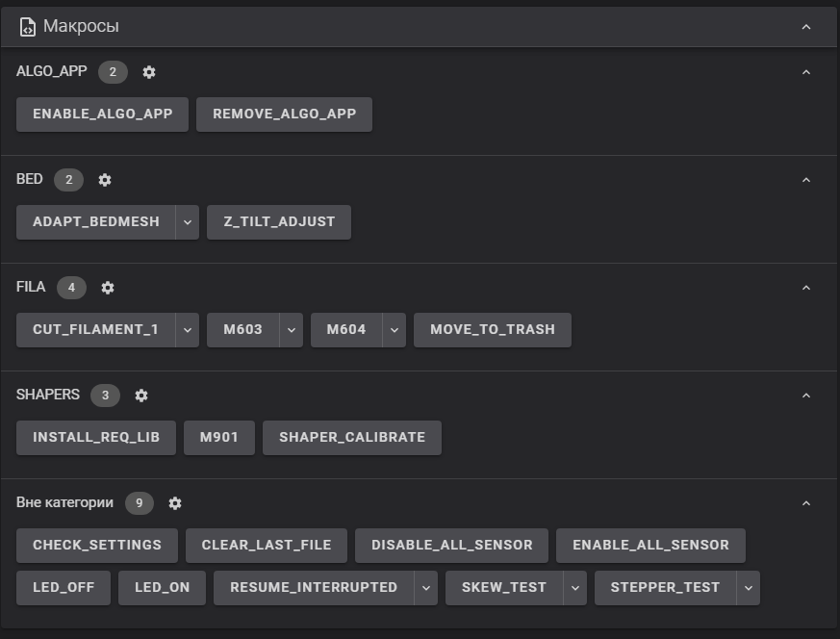Open settings gear for ALGO_APP group

click(149, 72)
